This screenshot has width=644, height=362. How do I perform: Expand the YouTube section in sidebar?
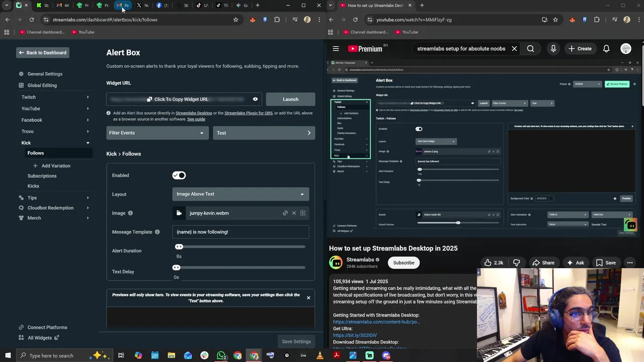(88, 109)
